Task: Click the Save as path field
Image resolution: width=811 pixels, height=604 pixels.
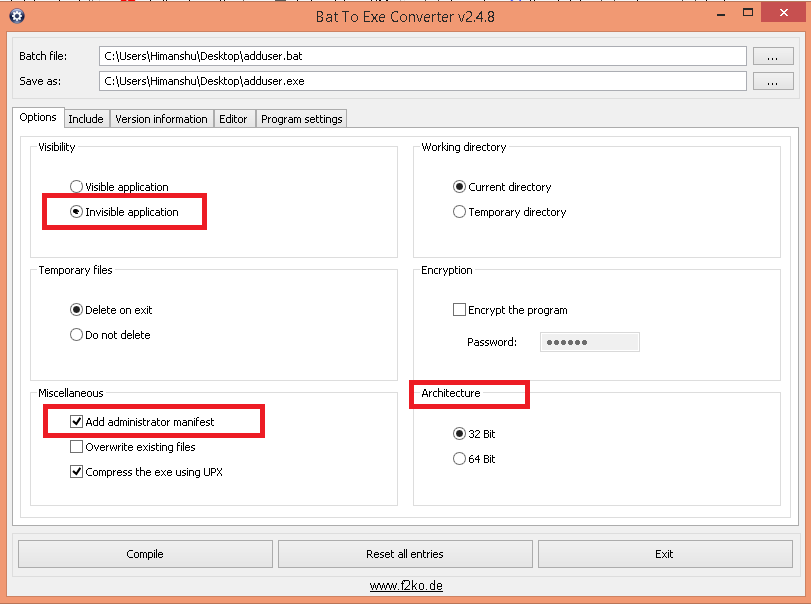Action: tap(421, 81)
